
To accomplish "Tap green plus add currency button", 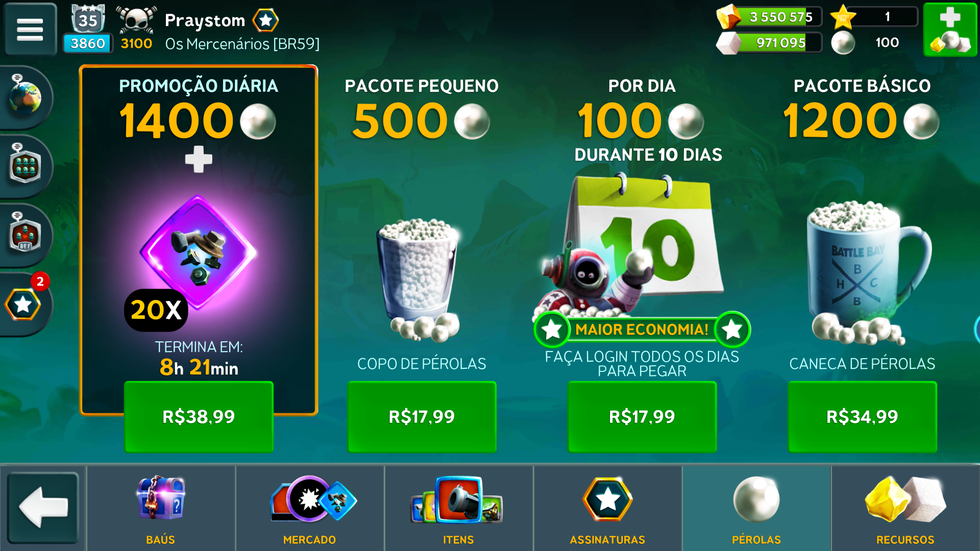I will click(950, 29).
